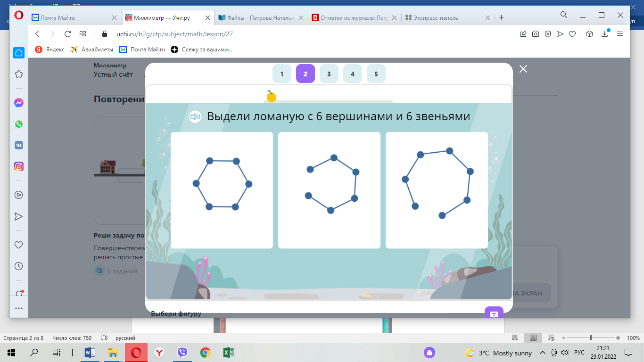644x362 pixels.
Task: Click РУС language indicator in tray
Action: pyautogui.click(x=579, y=353)
